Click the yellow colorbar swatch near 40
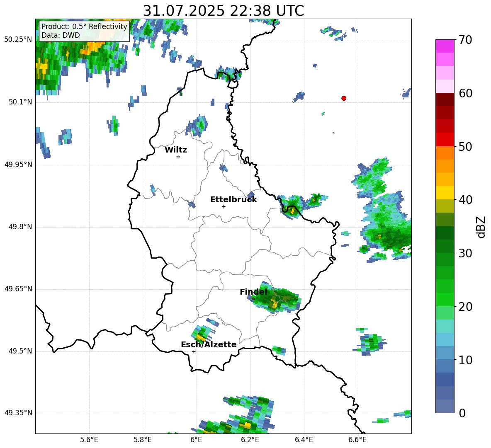Viewport: 491px width, 448px height. pyautogui.click(x=445, y=193)
